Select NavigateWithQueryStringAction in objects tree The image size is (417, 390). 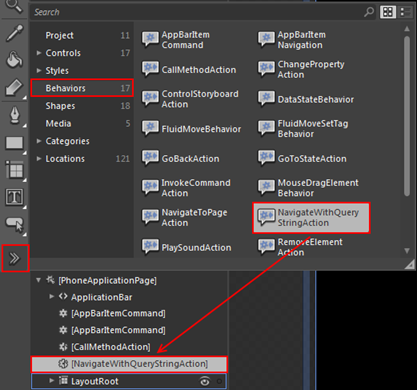point(129,364)
